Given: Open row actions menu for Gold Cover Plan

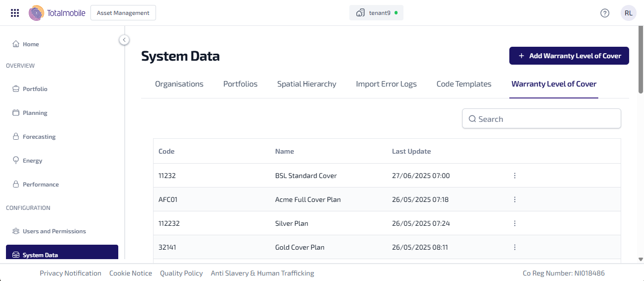Looking at the screenshot, I should [x=515, y=247].
